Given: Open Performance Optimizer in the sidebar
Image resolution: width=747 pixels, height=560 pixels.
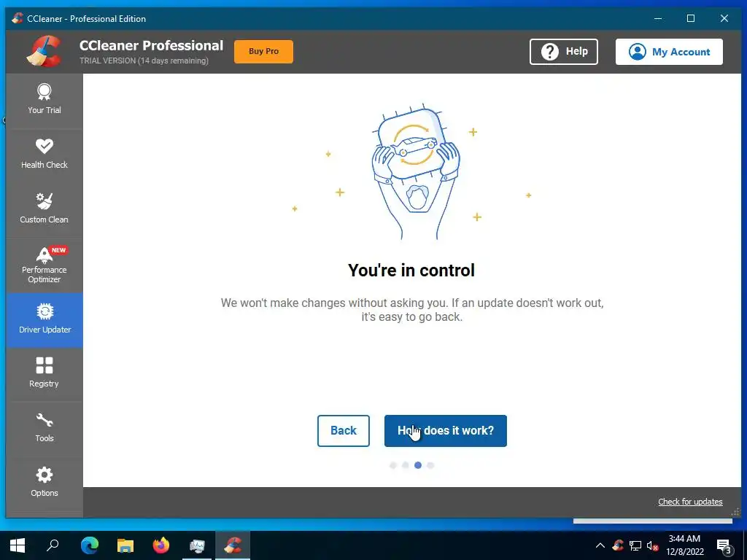Looking at the screenshot, I should (x=44, y=265).
